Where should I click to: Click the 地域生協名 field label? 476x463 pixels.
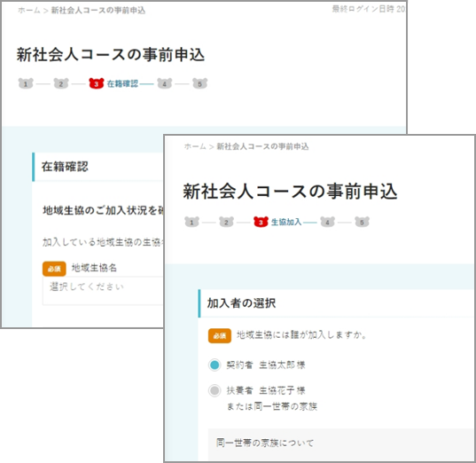pos(94,268)
